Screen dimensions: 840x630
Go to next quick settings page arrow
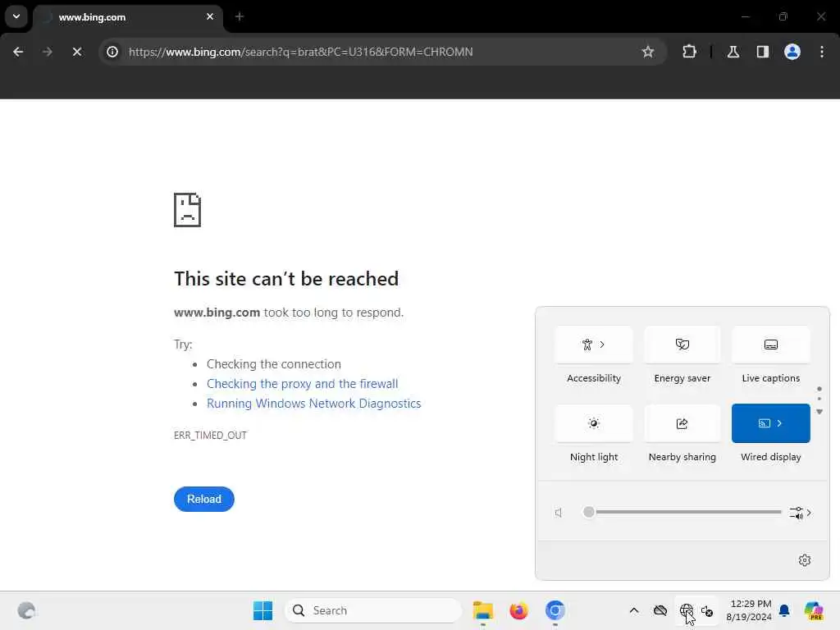[819, 412]
